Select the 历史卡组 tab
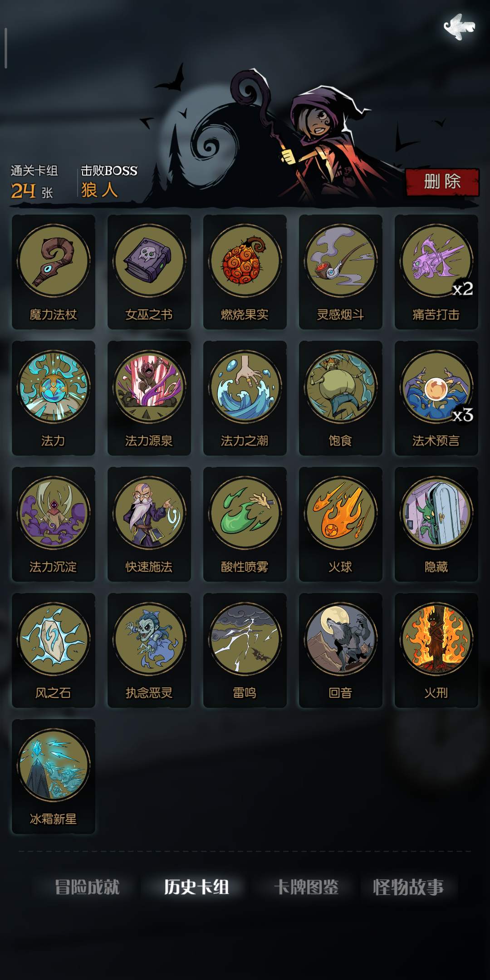Screen dimensions: 490x980 [196, 887]
